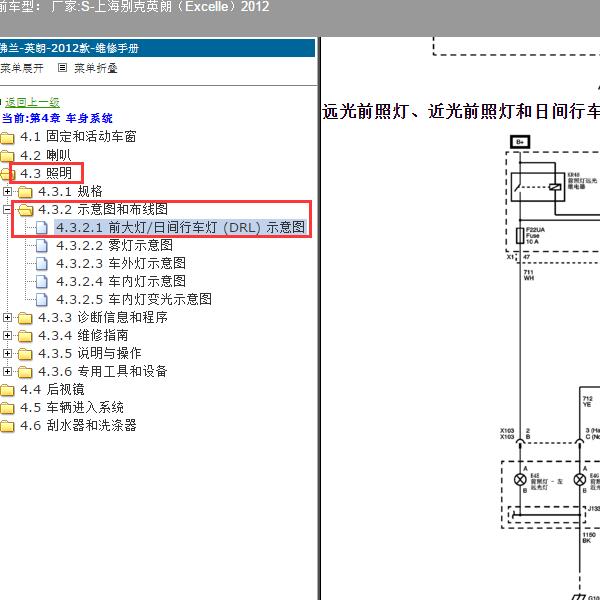Click the 4.4 后视镜 folder icon

tap(7, 390)
